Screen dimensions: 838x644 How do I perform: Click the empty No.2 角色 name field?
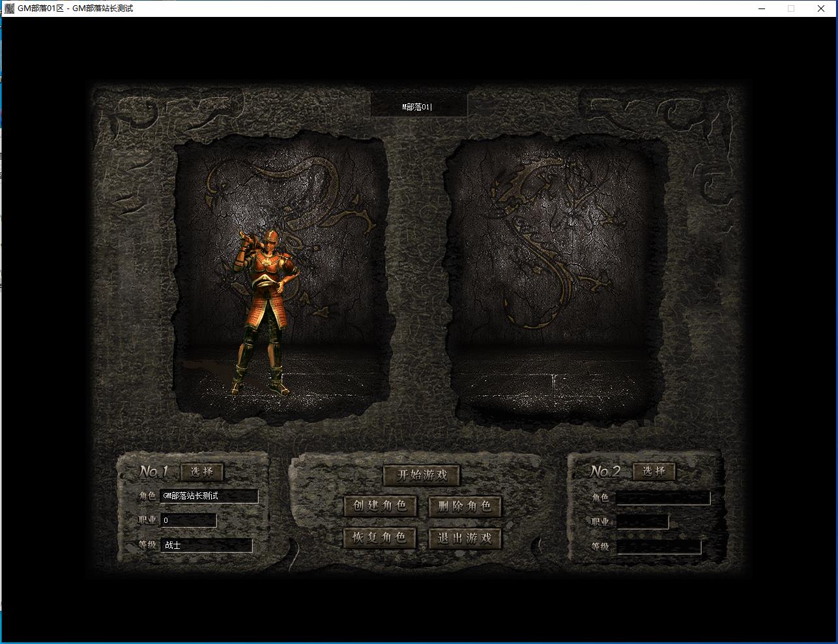click(x=663, y=498)
